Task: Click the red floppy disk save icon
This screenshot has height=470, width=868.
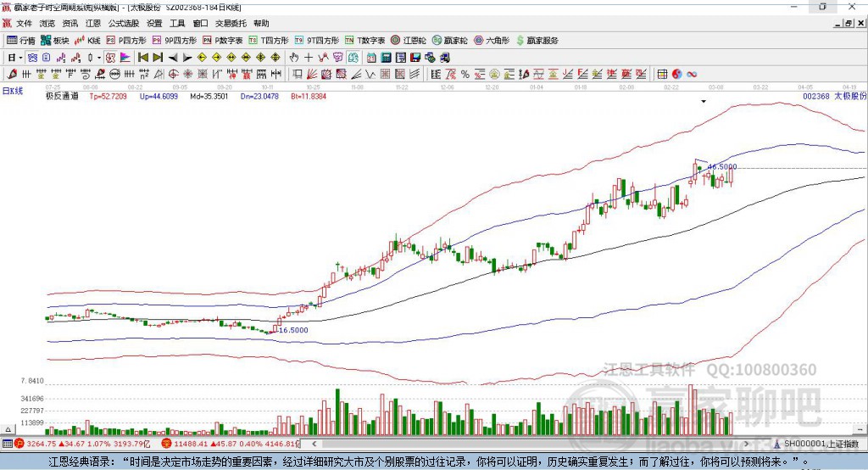Action: 415,57
